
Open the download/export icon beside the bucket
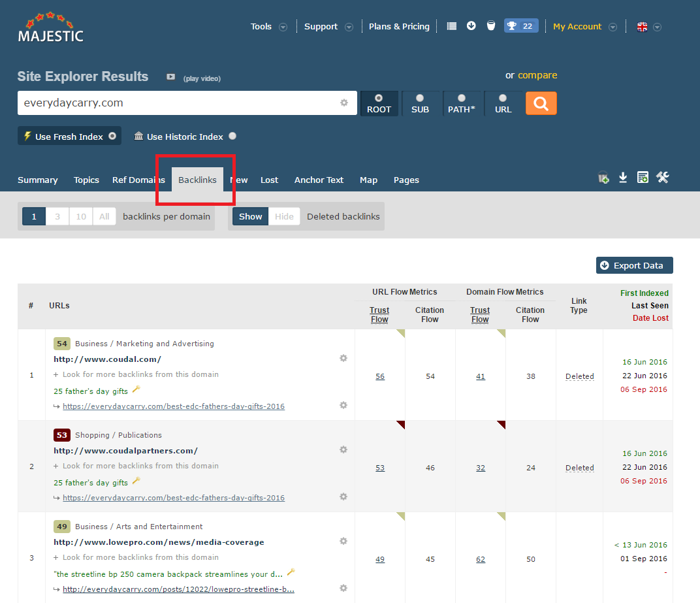click(622, 177)
